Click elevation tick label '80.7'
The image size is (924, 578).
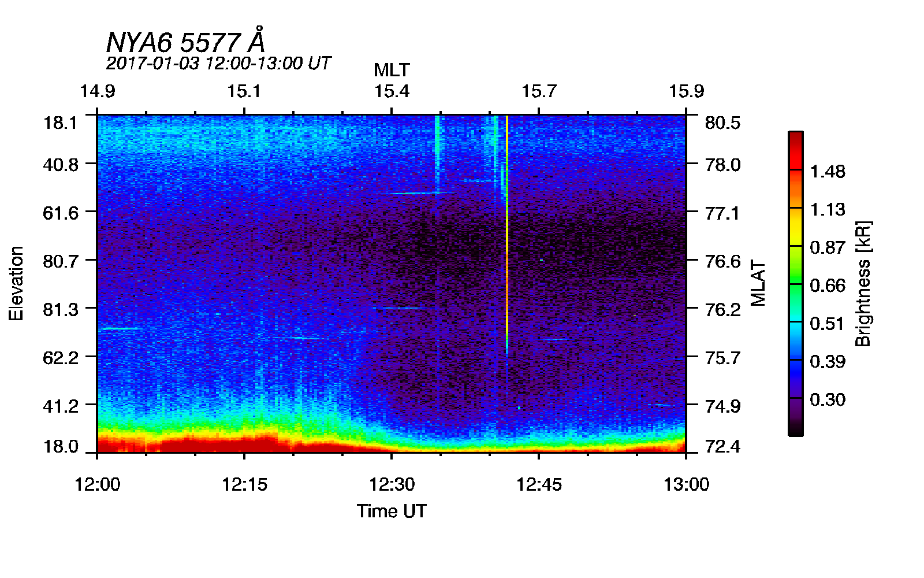[x=60, y=261]
